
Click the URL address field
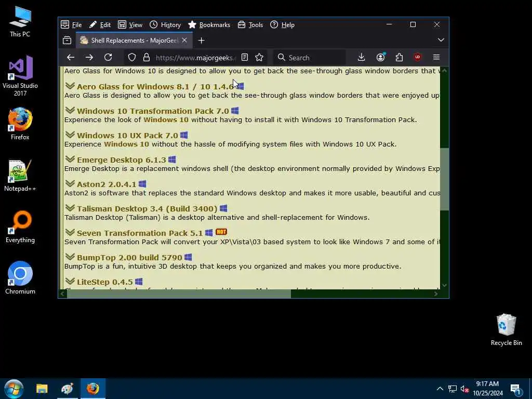tap(195, 58)
